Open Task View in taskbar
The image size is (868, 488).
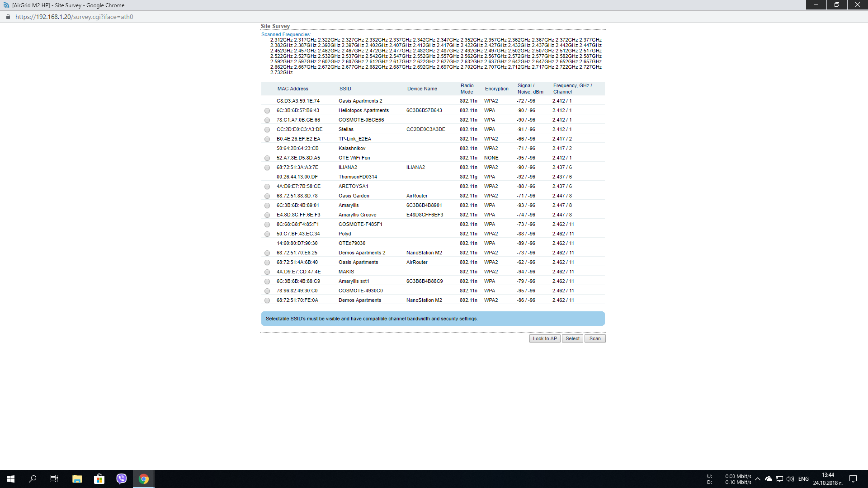click(x=54, y=479)
